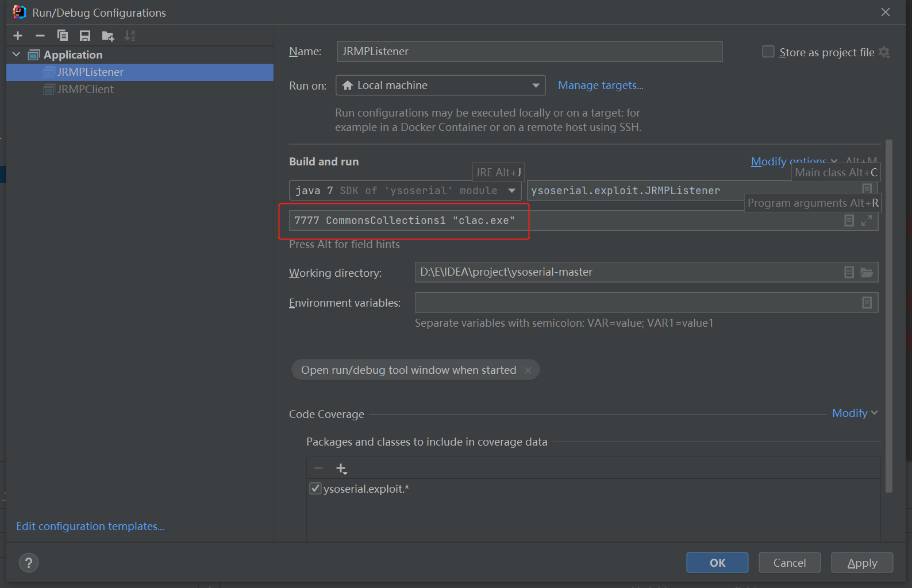This screenshot has width=912, height=588.
Task: Click the Working directory field
Action: coord(647,272)
